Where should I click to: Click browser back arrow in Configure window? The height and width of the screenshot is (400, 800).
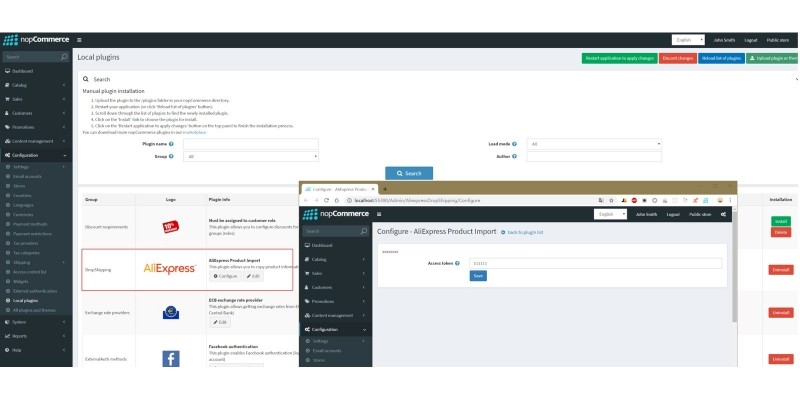(x=307, y=201)
